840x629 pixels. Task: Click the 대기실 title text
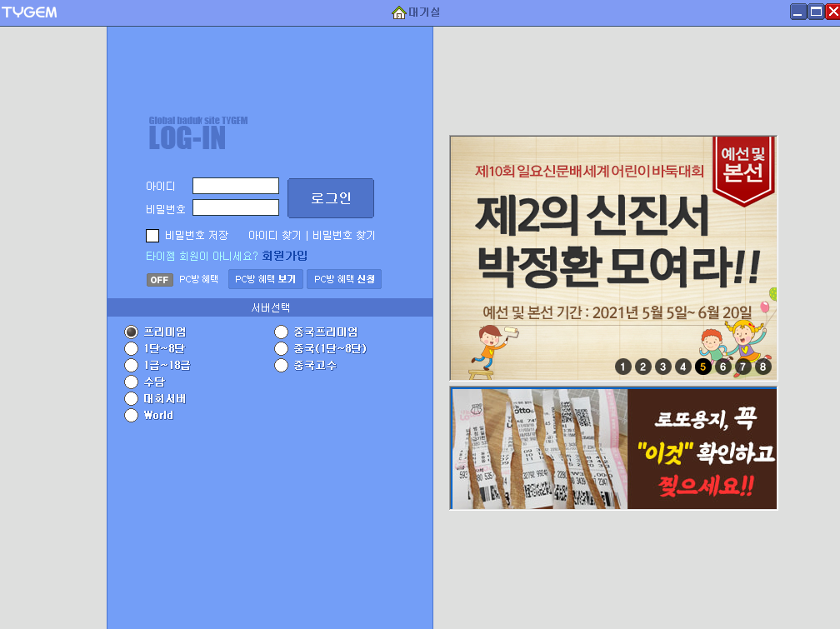click(x=424, y=12)
